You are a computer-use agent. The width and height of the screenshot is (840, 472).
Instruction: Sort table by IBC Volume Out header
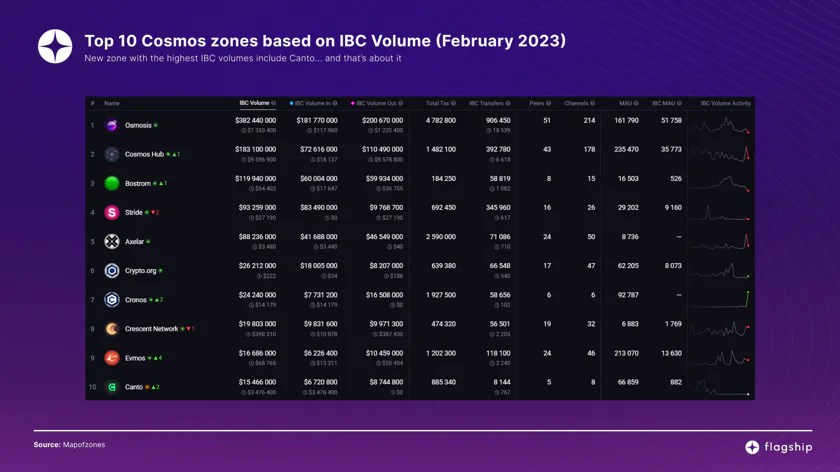376,103
